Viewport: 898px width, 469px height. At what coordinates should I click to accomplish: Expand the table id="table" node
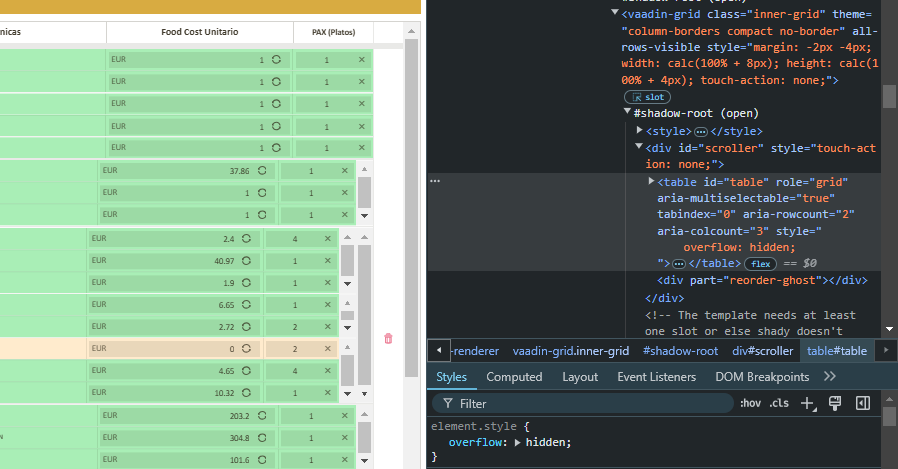(x=651, y=182)
